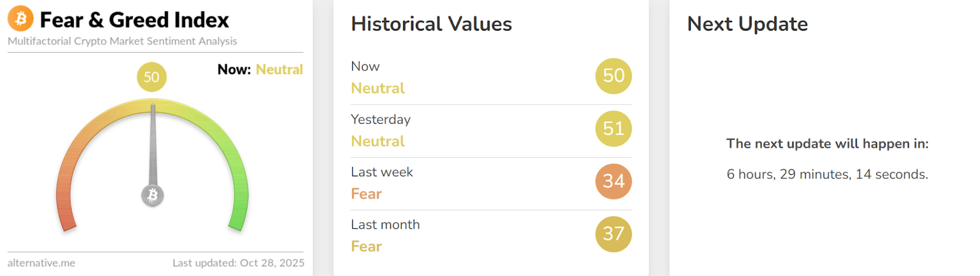
Task: Click the Last updated Oct 28, 2025 text
Action: [238, 263]
